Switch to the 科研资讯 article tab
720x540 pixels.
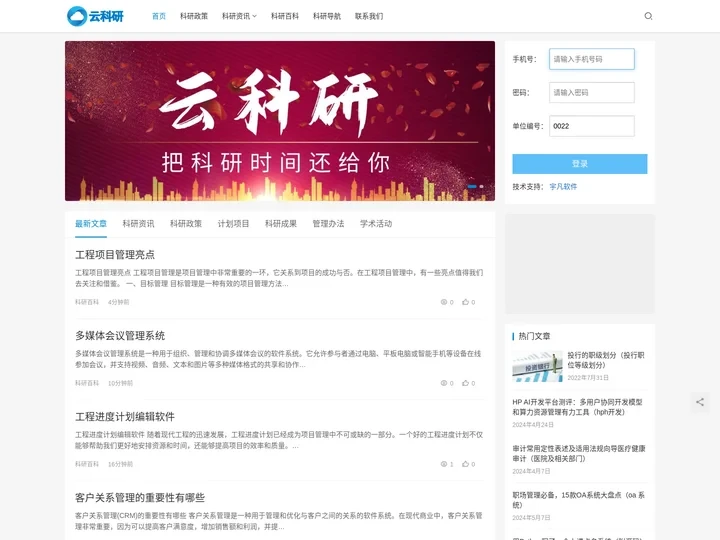coord(138,224)
